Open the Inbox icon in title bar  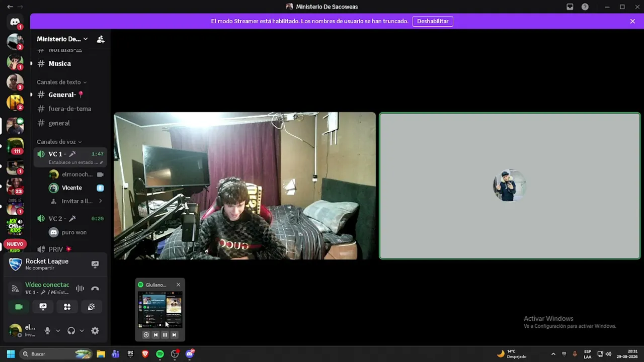570,7
